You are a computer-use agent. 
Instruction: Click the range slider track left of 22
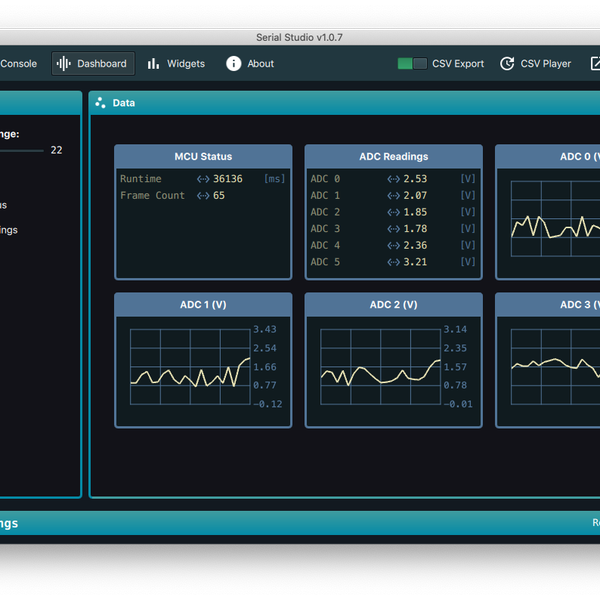pos(20,150)
